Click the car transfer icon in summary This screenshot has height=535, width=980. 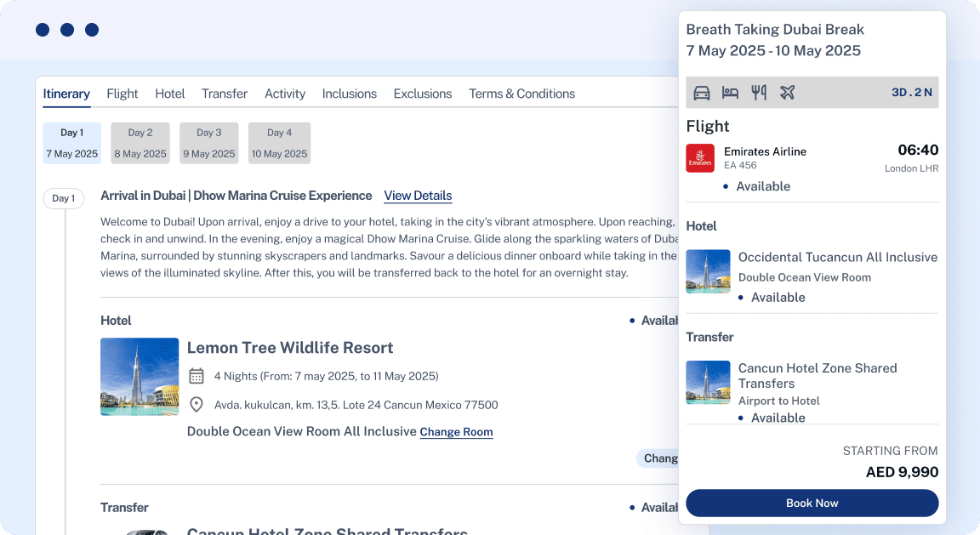[702, 93]
